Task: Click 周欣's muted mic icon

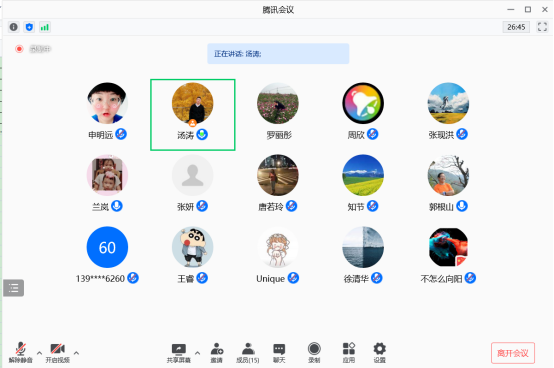Action: pos(372,134)
